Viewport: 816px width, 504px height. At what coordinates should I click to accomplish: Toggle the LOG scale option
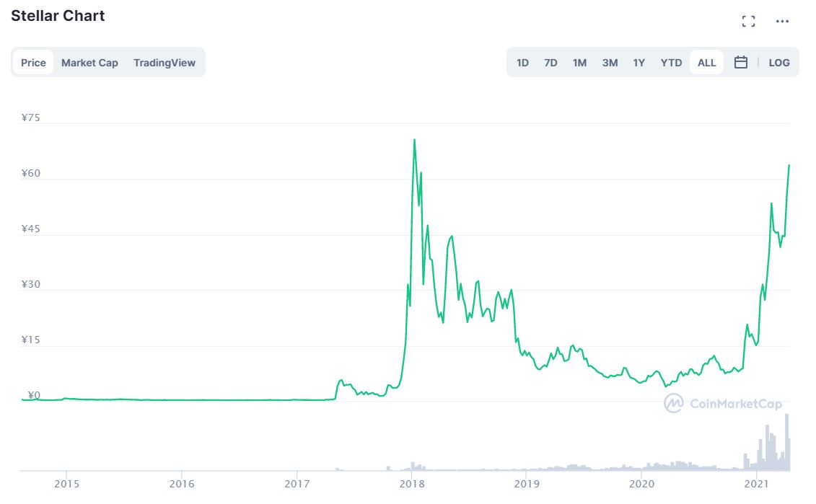point(779,63)
